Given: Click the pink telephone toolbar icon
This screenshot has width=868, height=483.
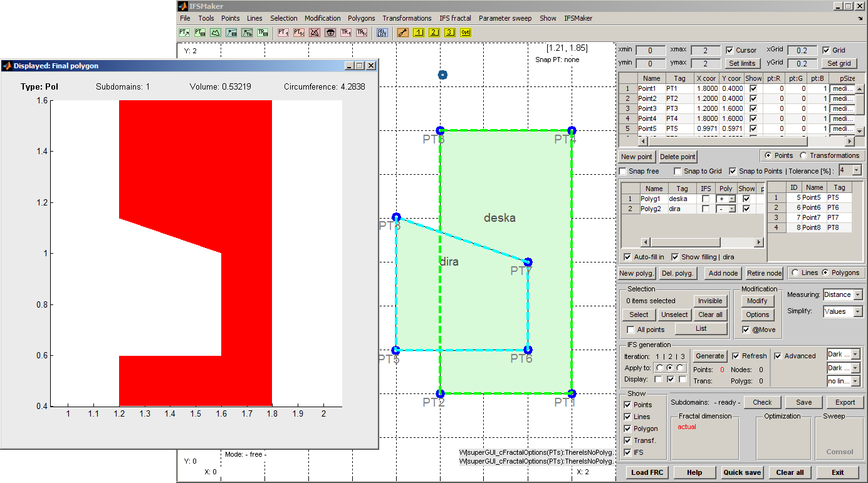Looking at the screenshot, I should 330,32.
